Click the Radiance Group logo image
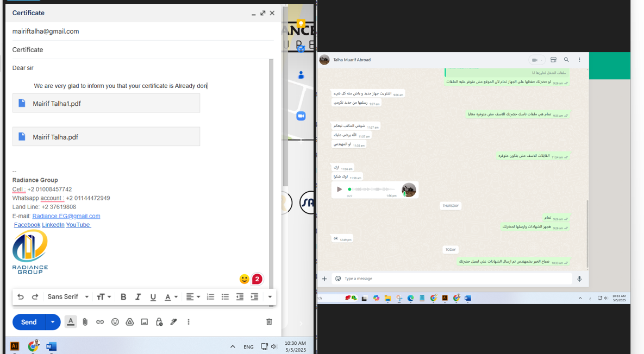 30,252
